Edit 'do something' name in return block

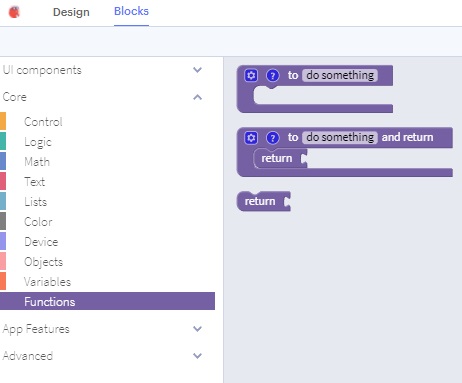[340, 137]
